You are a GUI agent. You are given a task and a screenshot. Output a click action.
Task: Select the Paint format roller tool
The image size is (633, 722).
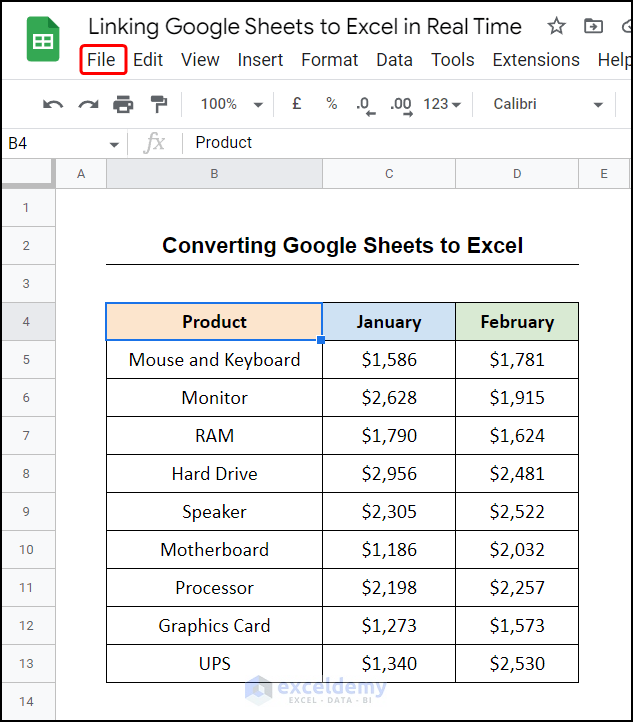click(158, 104)
